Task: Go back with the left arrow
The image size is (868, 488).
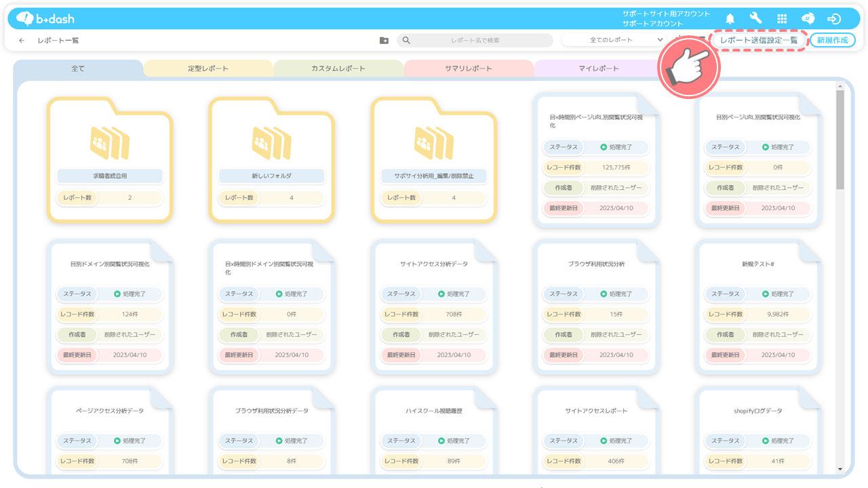Action: (x=22, y=41)
